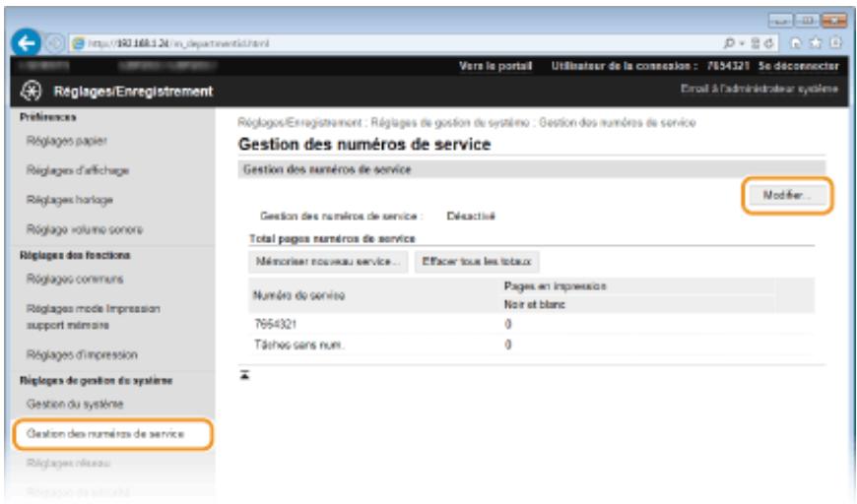Click the browser back arrow button
This screenshot has width=857, height=504.
coord(26,42)
